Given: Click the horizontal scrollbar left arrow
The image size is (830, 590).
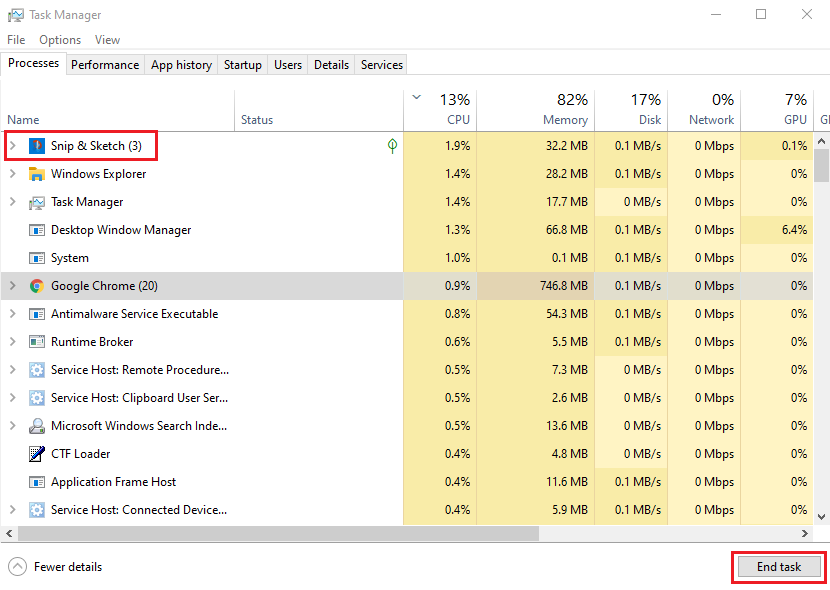Looking at the screenshot, I should (9, 533).
